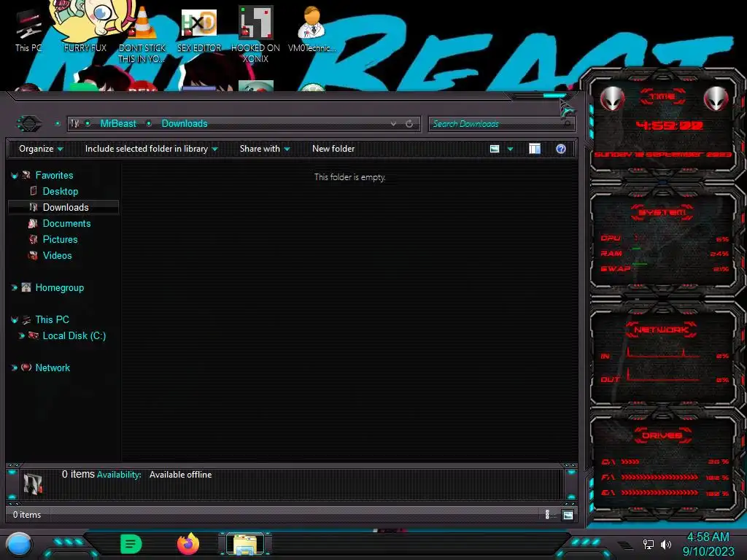Viewport: 747px width, 560px height.
Task: Click the File Explorer taskbar button
Action: 245,544
